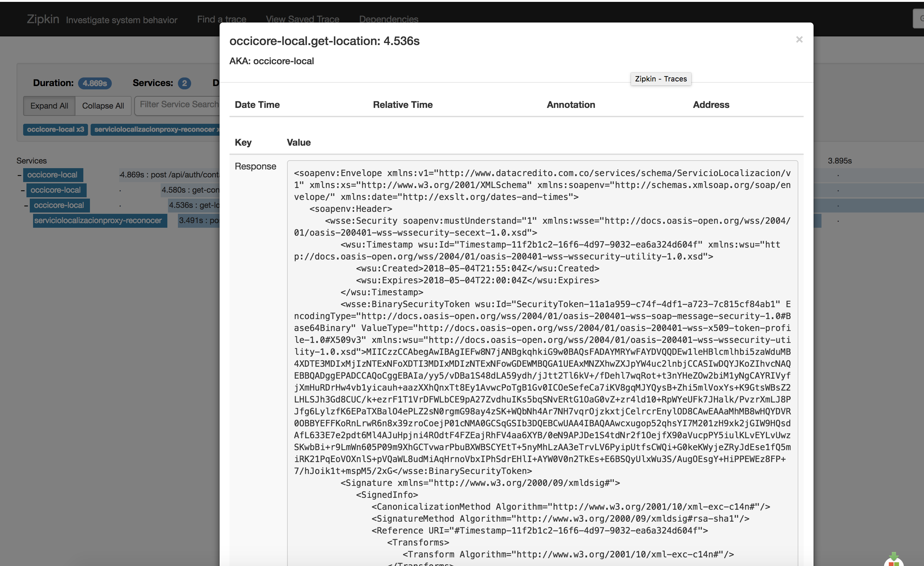Toggle the occicore-local x3 service filter badge
This screenshot has width=924, height=566.
point(55,129)
